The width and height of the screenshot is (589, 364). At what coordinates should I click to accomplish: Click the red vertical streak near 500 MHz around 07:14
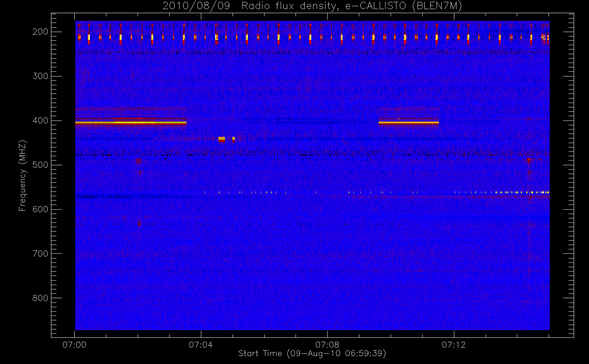coord(529,166)
